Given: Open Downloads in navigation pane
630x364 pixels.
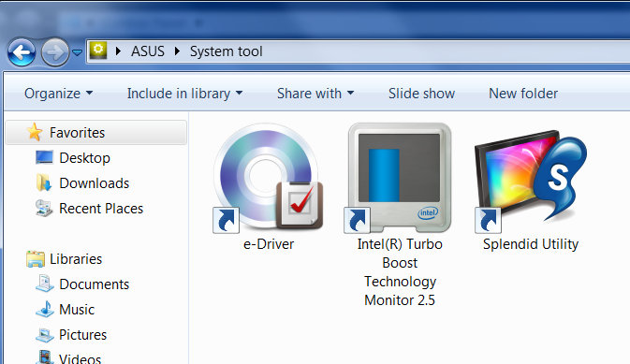Looking at the screenshot, I should click(95, 182).
